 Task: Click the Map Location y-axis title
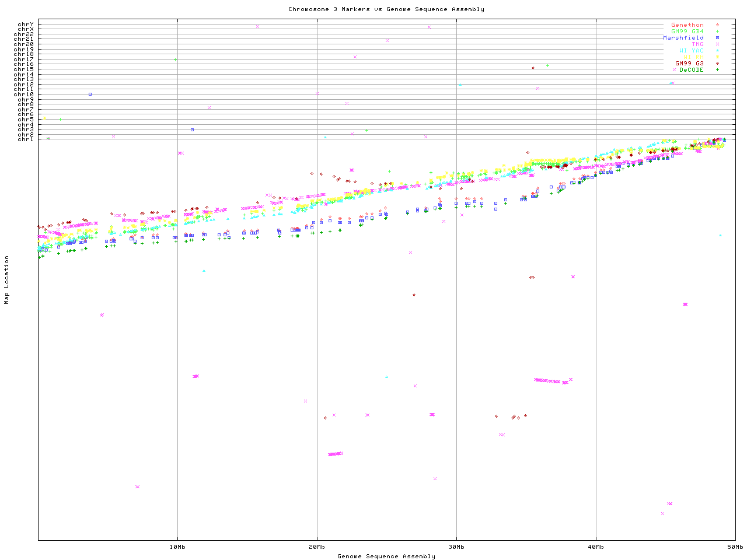click(x=7, y=280)
